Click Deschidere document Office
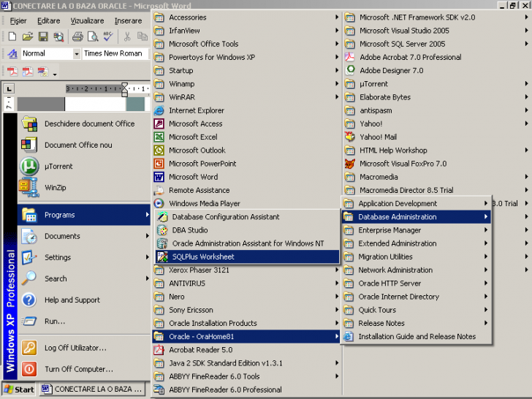 pyautogui.click(x=84, y=123)
